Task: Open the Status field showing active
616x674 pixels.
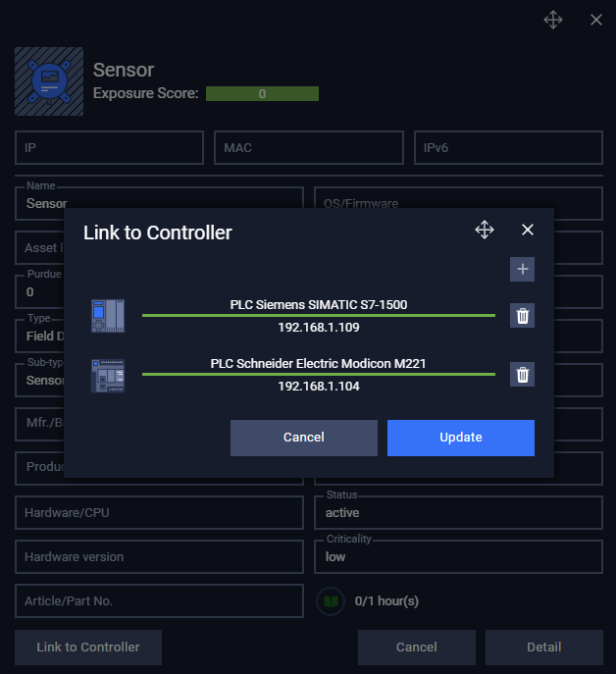Action: [458, 512]
